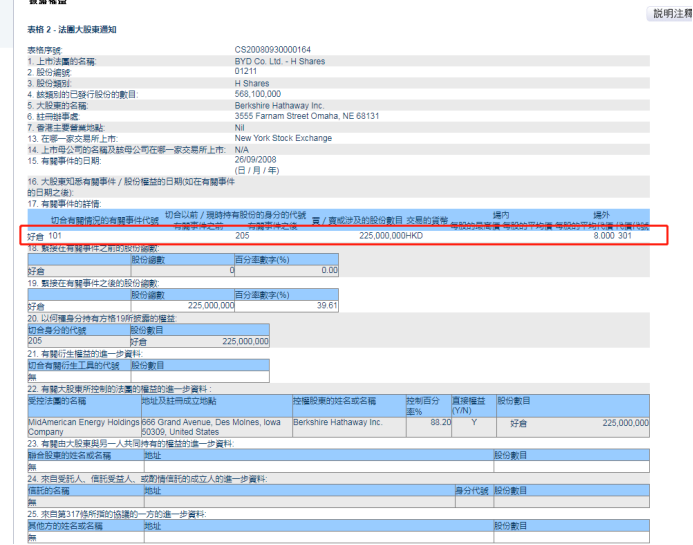The height and width of the screenshot is (545, 693).
Task: Click the MidAmerican Energy Holdings Company cell
Action: 83,427
